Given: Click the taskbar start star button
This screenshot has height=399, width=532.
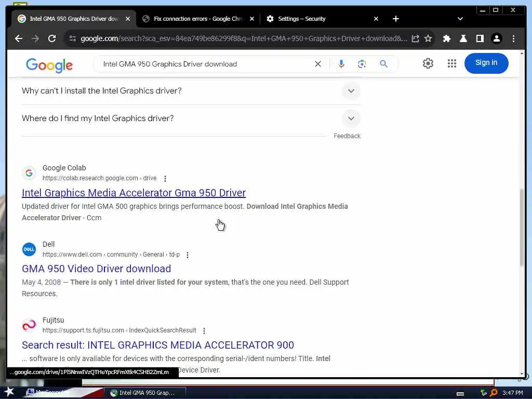Looking at the screenshot, I should 9,392.
